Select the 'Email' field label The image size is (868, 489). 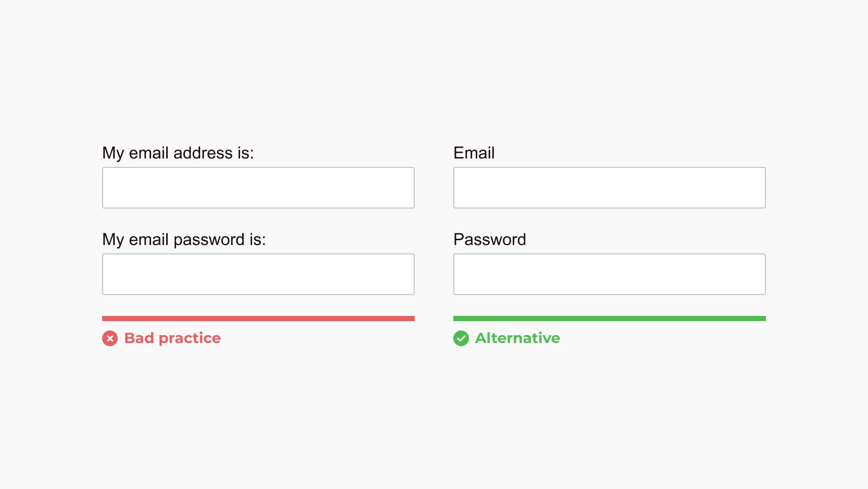coord(474,153)
